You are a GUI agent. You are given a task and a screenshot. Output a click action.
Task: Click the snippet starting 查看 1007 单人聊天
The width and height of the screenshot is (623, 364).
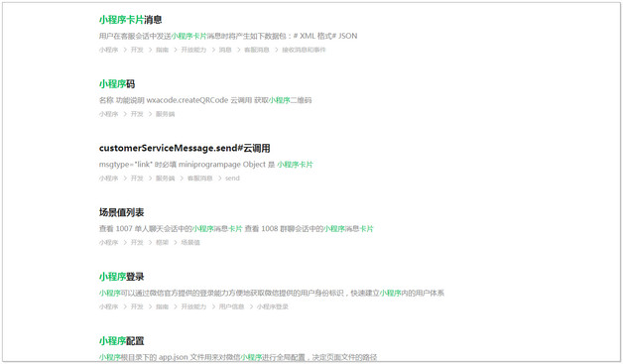236,229
